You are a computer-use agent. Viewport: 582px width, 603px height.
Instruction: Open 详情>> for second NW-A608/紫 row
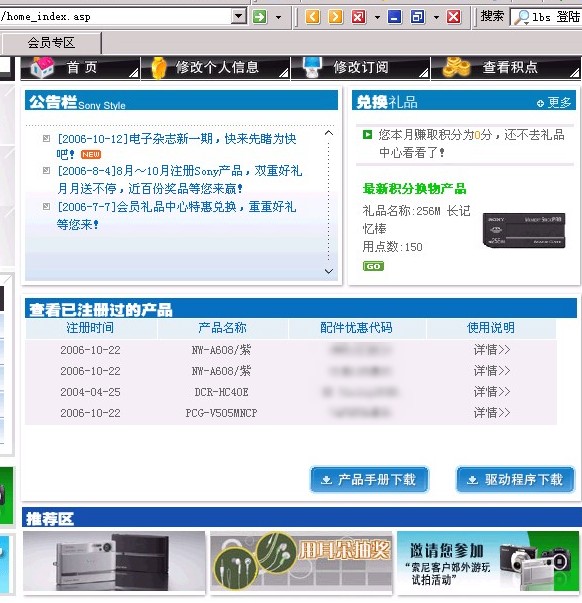[492, 371]
